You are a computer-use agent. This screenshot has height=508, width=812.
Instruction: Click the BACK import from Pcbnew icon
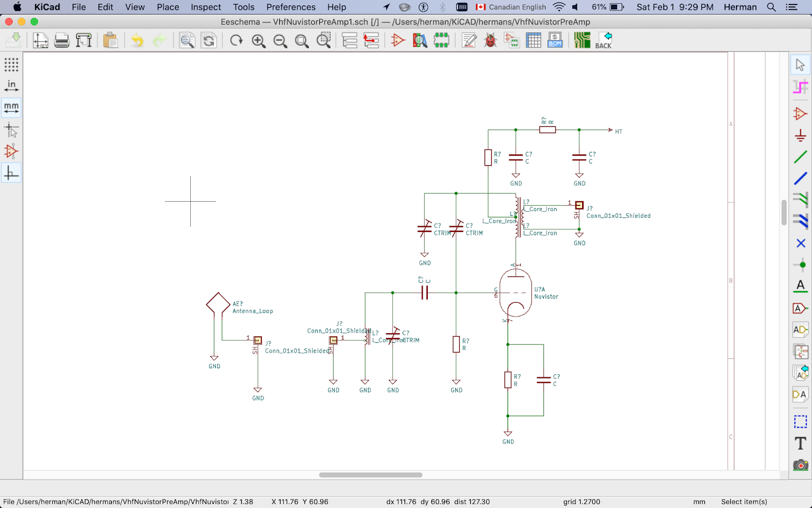tap(604, 40)
